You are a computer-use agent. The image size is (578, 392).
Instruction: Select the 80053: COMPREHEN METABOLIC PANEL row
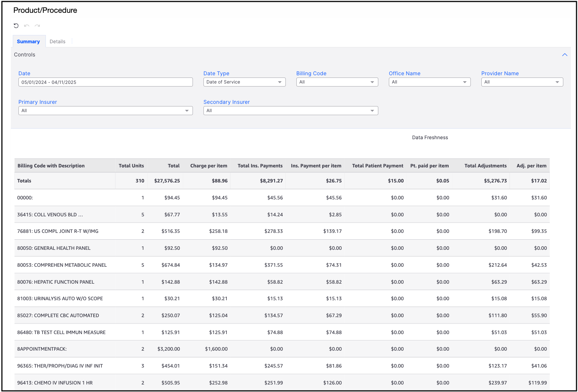tap(62, 265)
